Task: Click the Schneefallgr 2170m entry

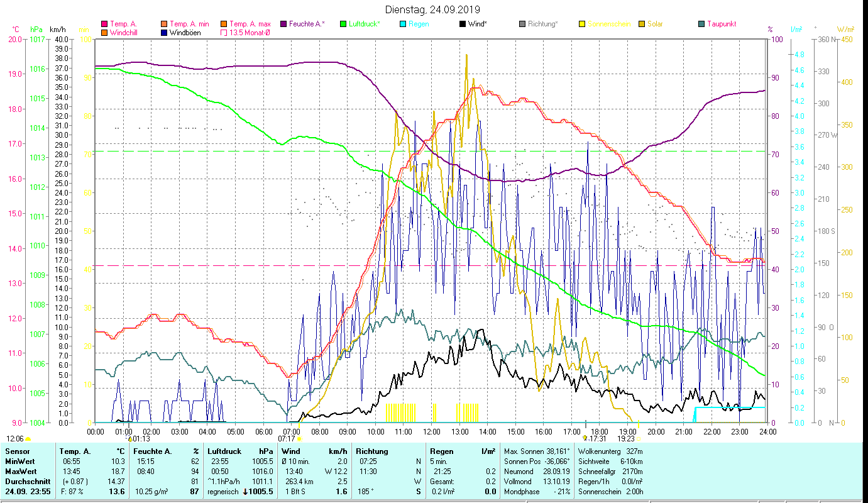Action: coord(611,472)
